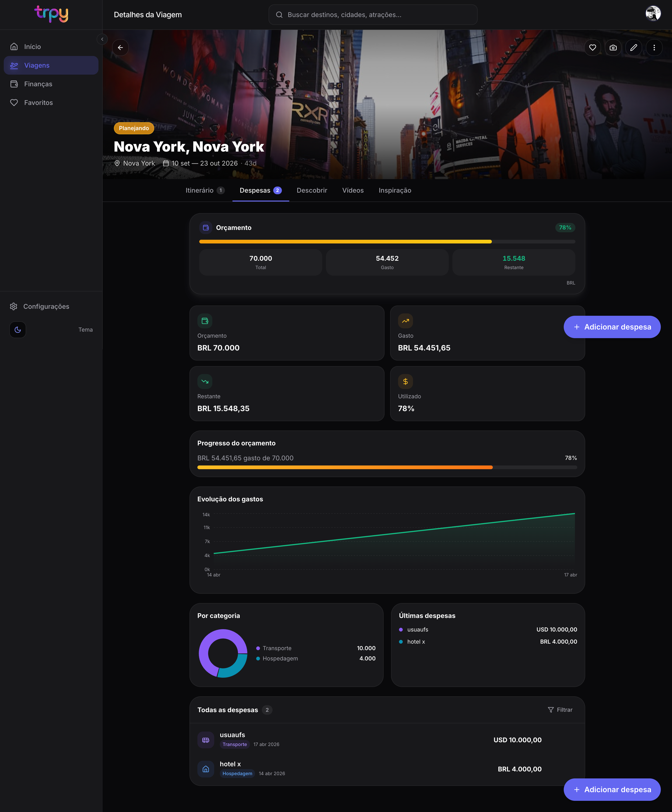Click the Progresso do orçamento bar
Image resolution: width=672 pixels, height=812 pixels.
tap(387, 468)
